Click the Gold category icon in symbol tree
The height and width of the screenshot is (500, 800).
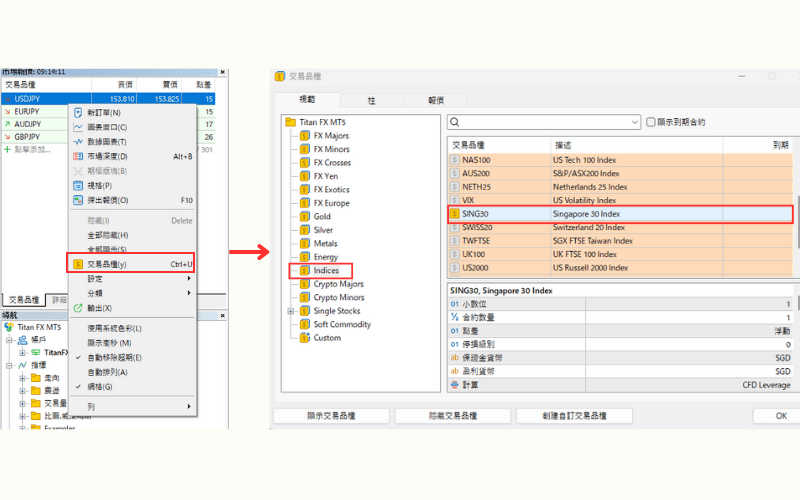[304, 216]
